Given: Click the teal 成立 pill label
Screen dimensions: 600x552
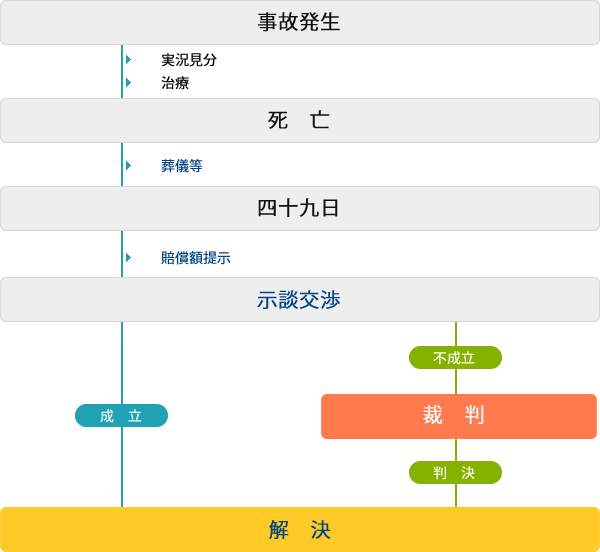Looking at the screenshot, I should [121, 416].
